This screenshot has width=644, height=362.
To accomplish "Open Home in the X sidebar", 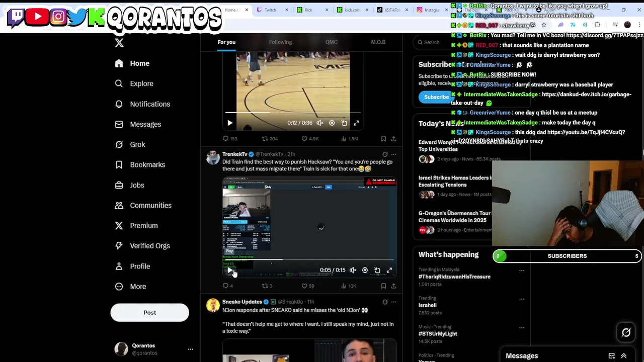I will (x=132, y=63).
